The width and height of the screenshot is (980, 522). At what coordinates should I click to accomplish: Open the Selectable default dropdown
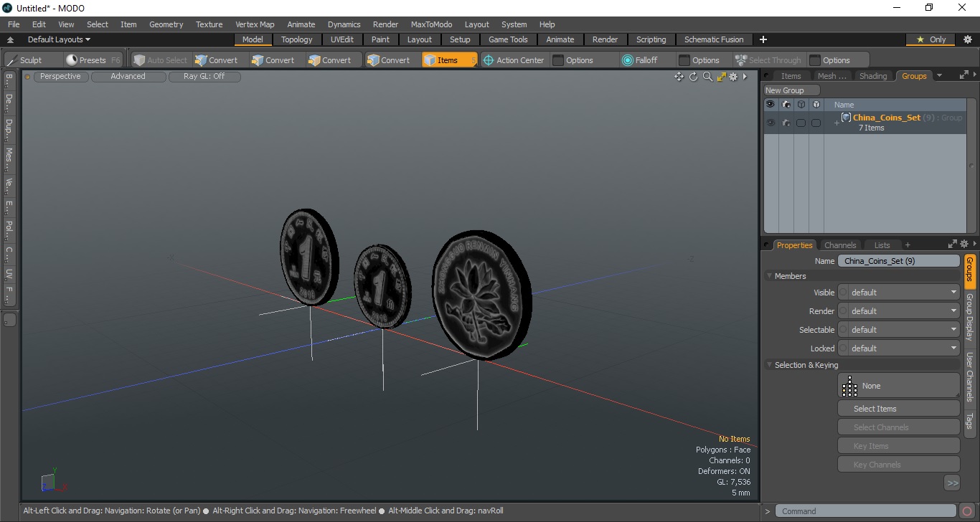[x=904, y=330]
